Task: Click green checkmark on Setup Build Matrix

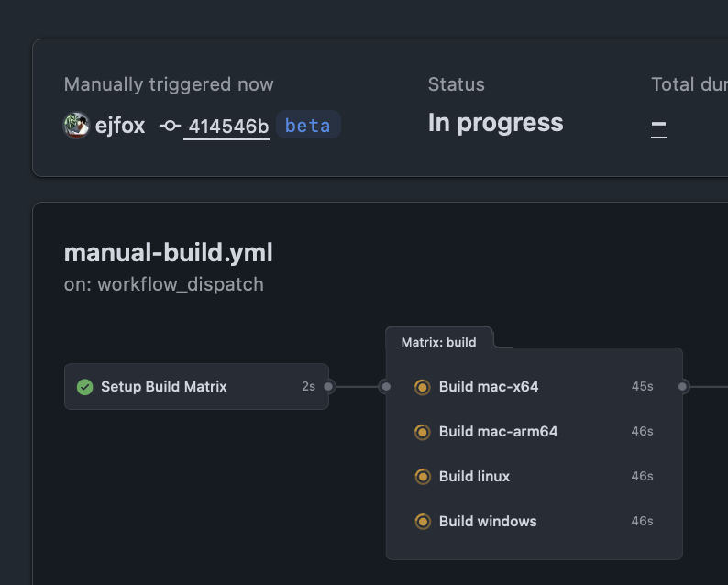Action: point(85,387)
